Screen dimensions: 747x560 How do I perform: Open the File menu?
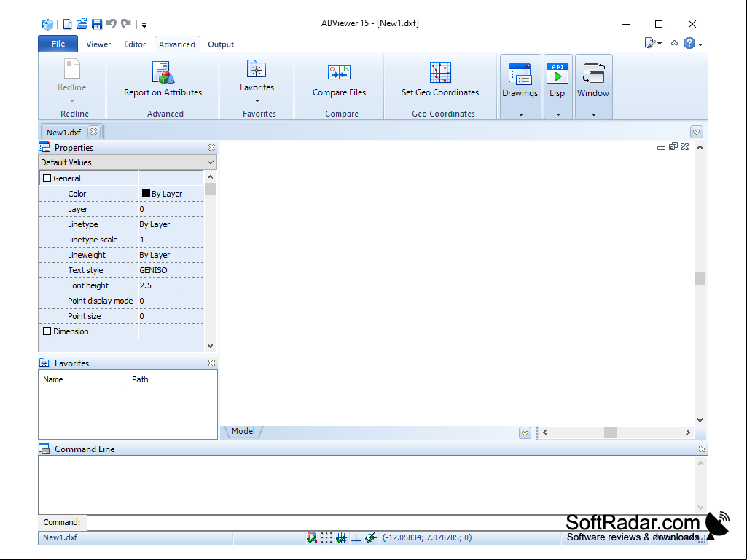coord(58,44)
